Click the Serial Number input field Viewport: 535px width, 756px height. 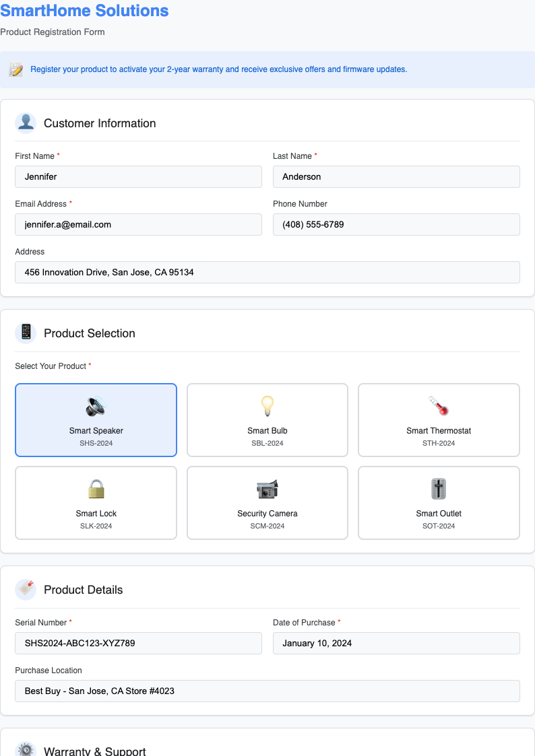[138, 643]
